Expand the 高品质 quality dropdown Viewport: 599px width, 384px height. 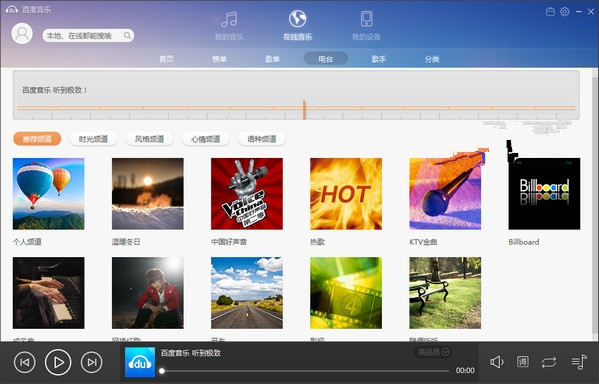434,352
